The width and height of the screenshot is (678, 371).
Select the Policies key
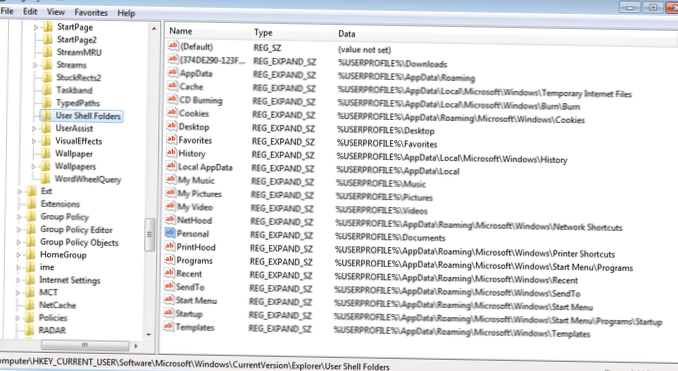pos(53,318)
